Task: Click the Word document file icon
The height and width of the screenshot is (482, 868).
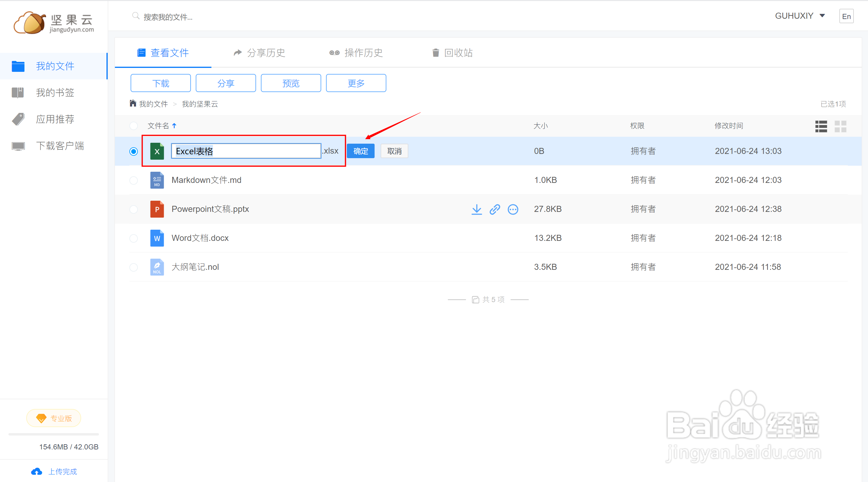Action: (x=157, y=238)
